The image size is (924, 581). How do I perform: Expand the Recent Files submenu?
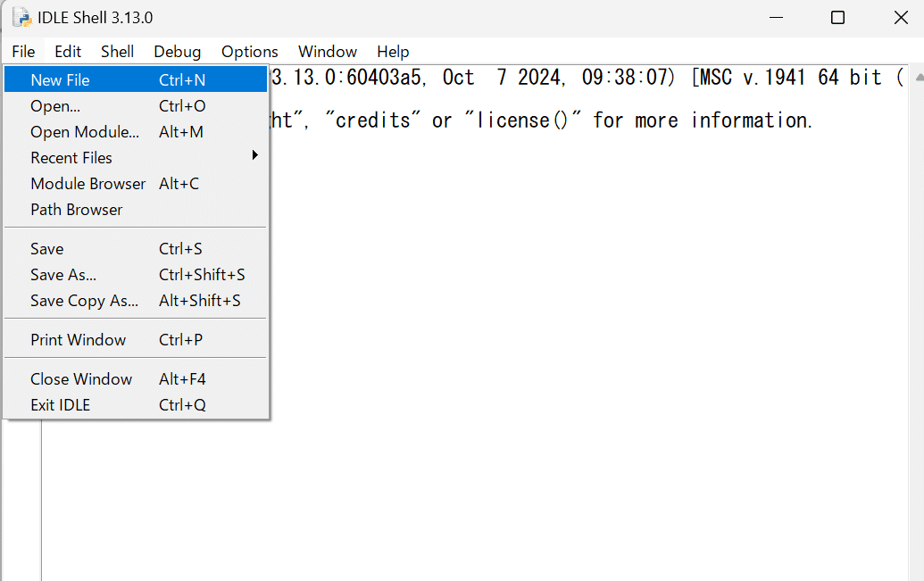pos(136,158)
